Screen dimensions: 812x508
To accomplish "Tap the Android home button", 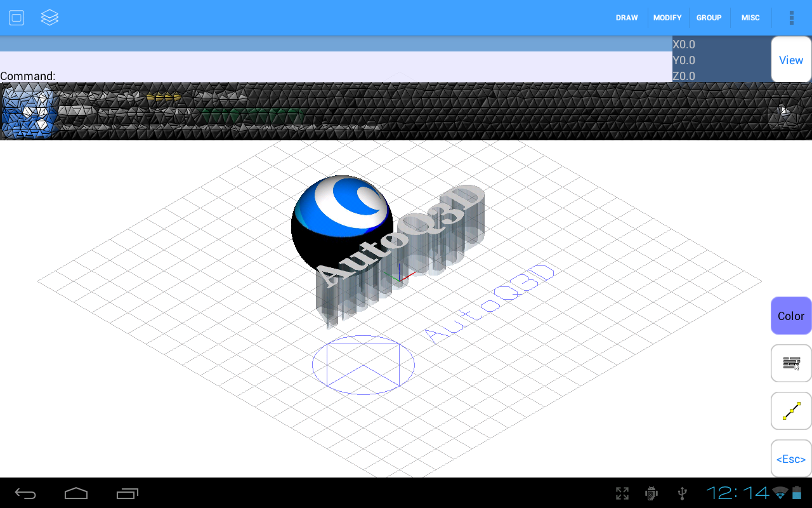I will pos(76,493).
